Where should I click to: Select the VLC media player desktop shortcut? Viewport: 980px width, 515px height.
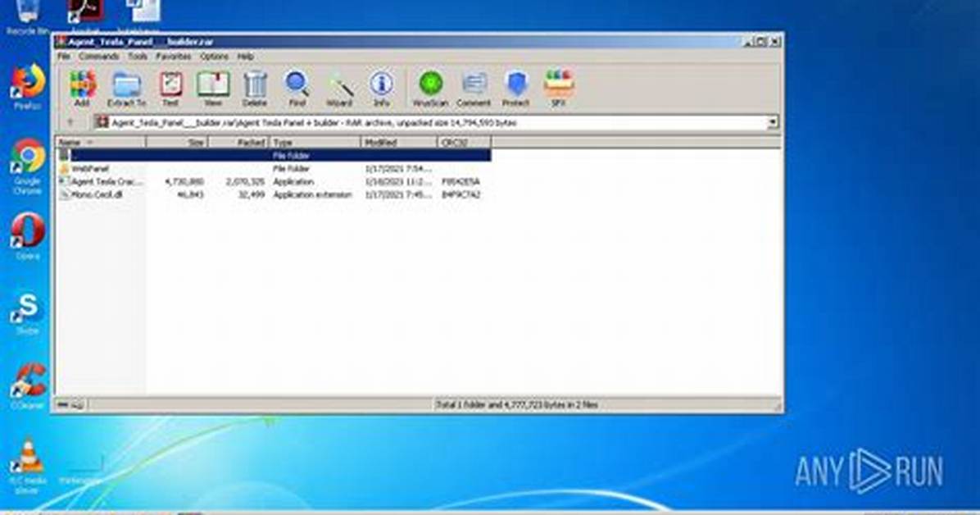click(x=28, y=466)
